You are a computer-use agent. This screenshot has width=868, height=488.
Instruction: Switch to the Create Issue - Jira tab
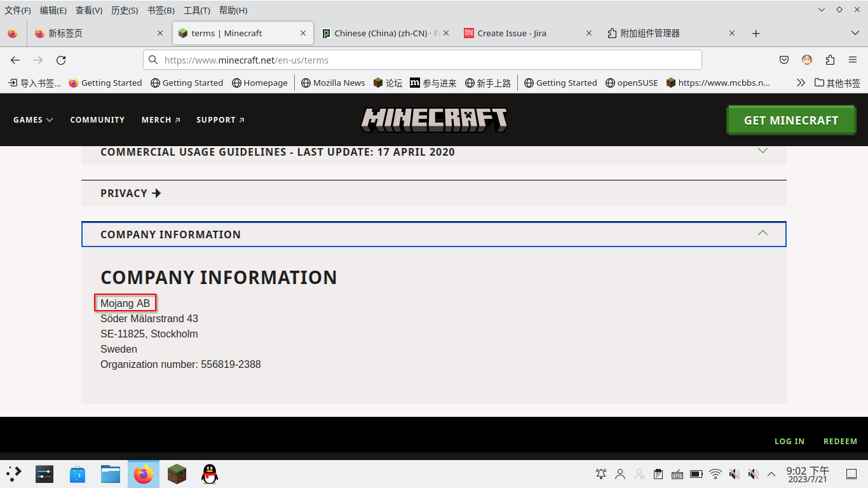point(524,33)
